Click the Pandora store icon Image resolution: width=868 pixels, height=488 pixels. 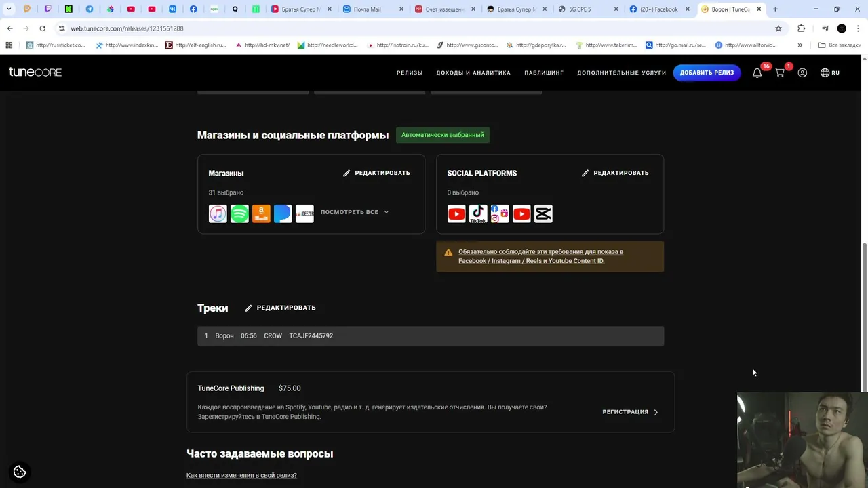[x=283, y=213]
